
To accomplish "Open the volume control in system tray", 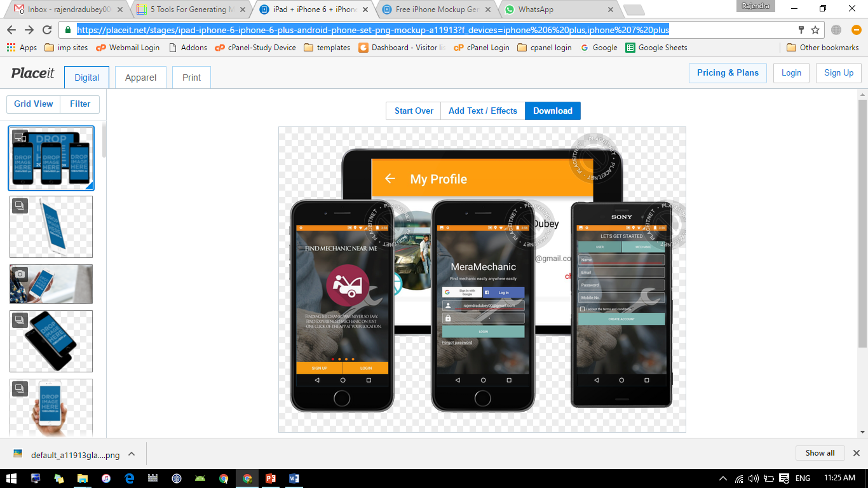I will pos(754,478).
